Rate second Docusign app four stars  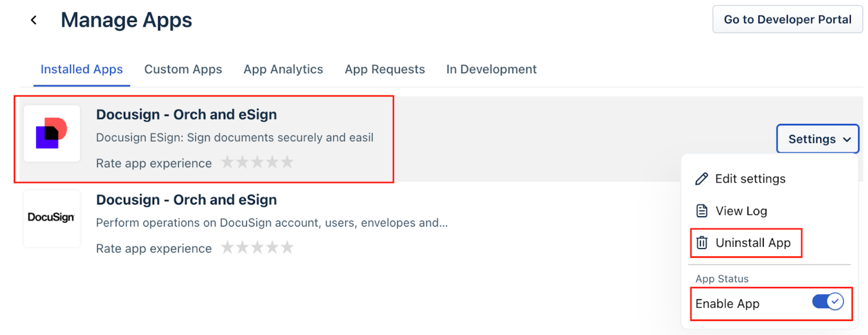[x=272, y=247]
